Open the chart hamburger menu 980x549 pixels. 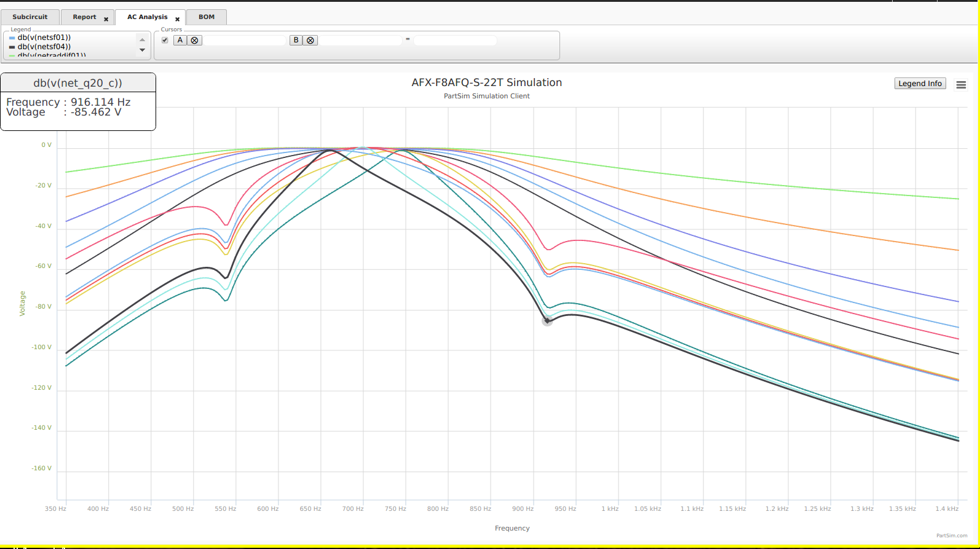click(961, 85)
